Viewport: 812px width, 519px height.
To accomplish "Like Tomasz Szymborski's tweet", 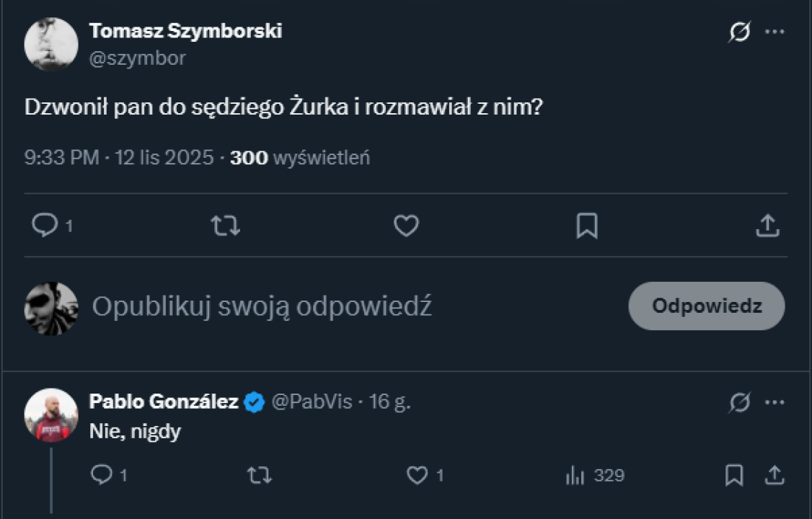I will click(x=406, y=226).
